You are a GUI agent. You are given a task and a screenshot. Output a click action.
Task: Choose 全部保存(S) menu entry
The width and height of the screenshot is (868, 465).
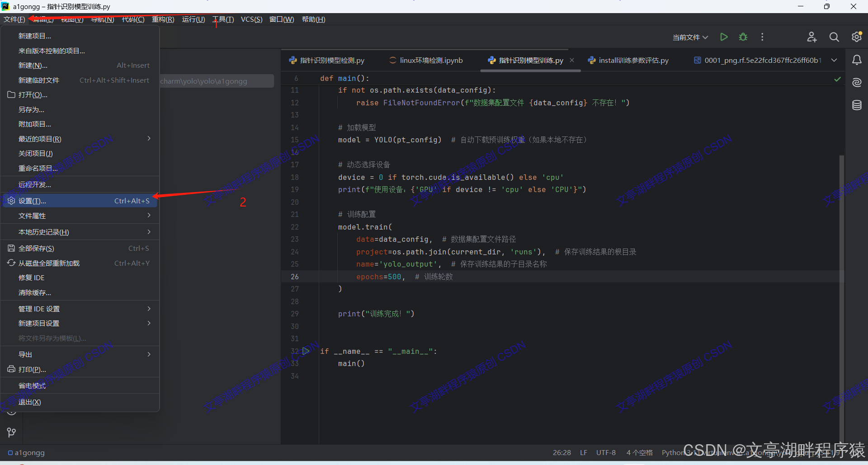click(x=80, y=248)
